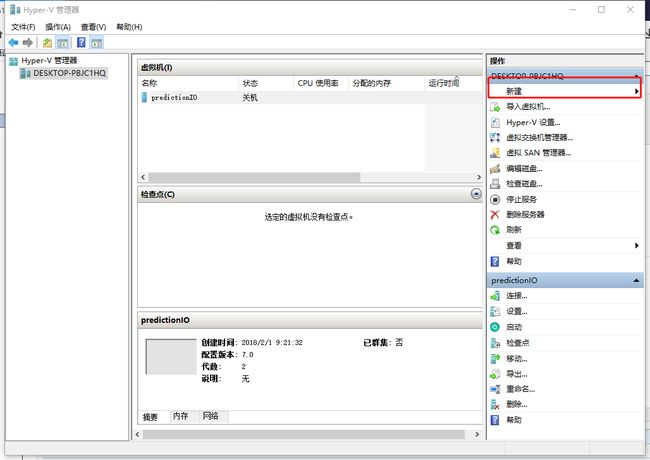Click the Up one level toolbar icon

pyautogui.click(x=47, y=42)
